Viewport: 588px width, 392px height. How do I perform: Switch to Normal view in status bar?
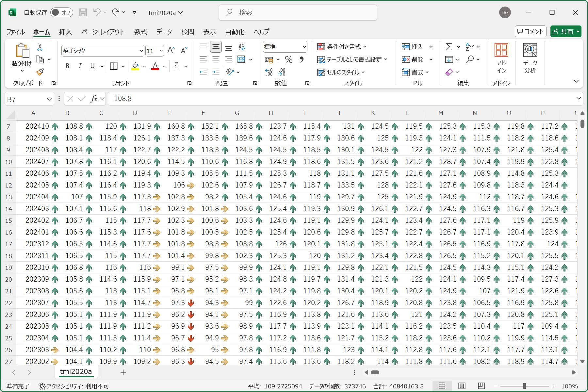[x=442, y=386]
